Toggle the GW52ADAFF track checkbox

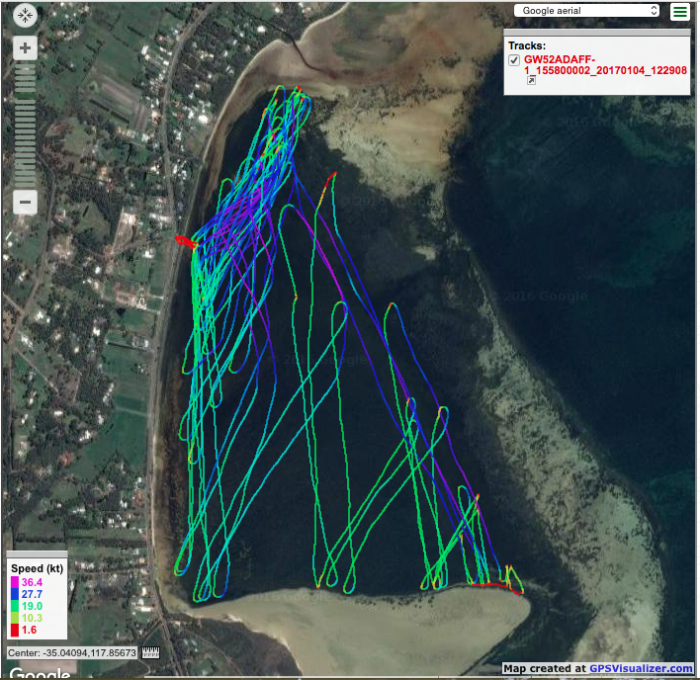click(x=514, y=60)
